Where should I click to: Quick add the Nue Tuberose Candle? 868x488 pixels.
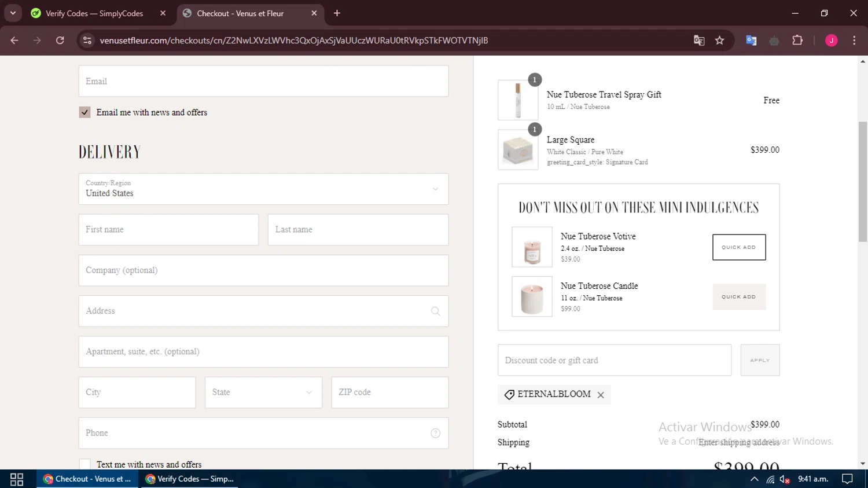tap(739, 296)
